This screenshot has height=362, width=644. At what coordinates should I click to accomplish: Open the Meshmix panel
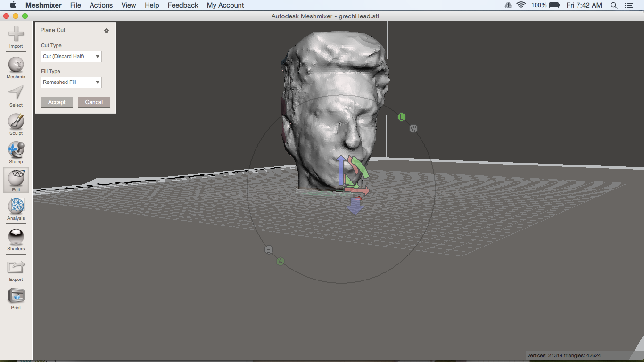tap(16, 67)
